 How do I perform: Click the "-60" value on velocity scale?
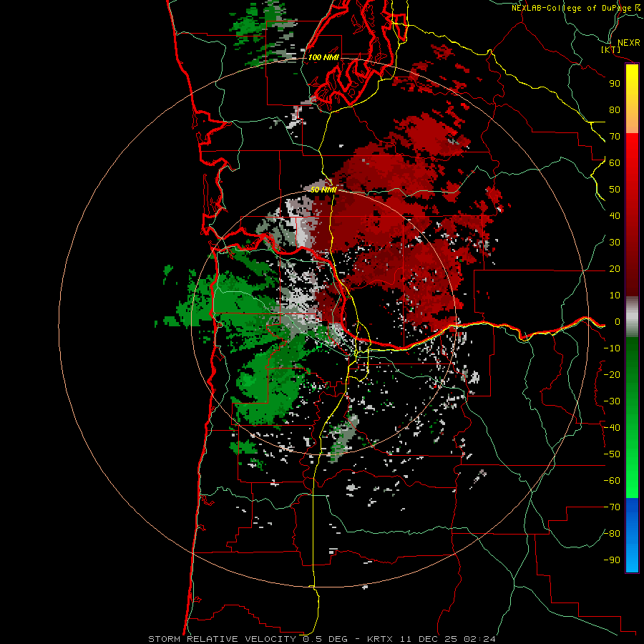(612, 481)
